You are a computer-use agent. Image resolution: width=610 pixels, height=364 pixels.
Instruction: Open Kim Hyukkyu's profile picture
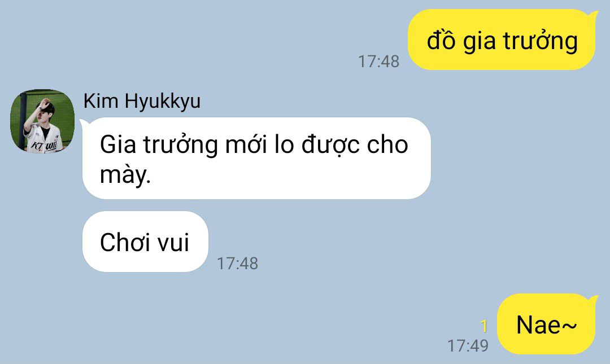[x=42, y=121]
